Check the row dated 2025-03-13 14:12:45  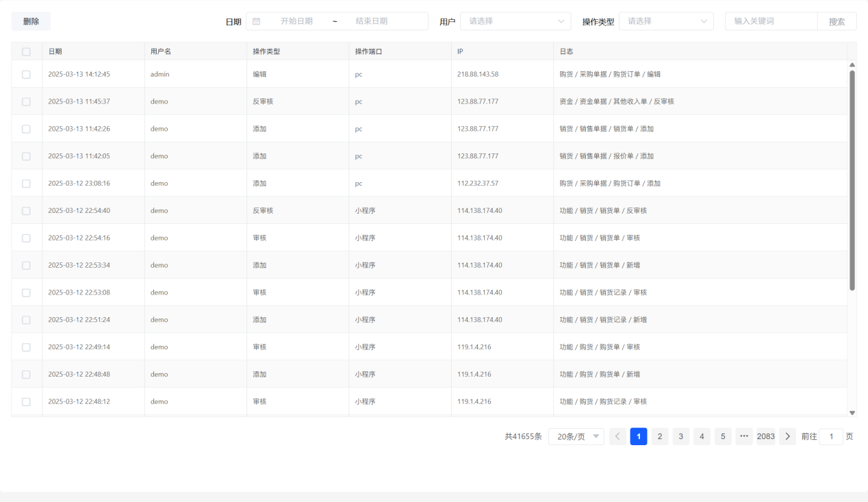(x=26, y=74)
